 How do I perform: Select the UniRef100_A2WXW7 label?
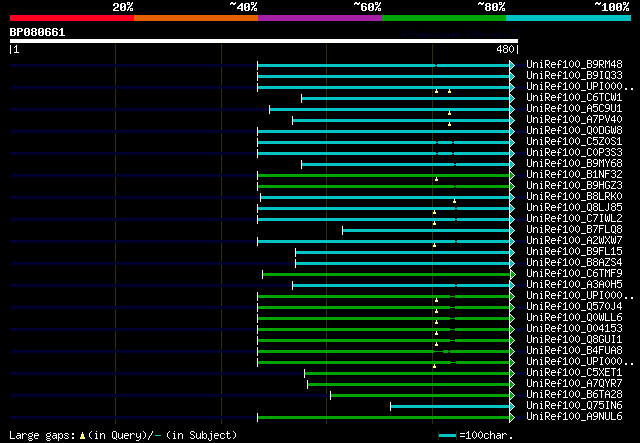(574, 240)
